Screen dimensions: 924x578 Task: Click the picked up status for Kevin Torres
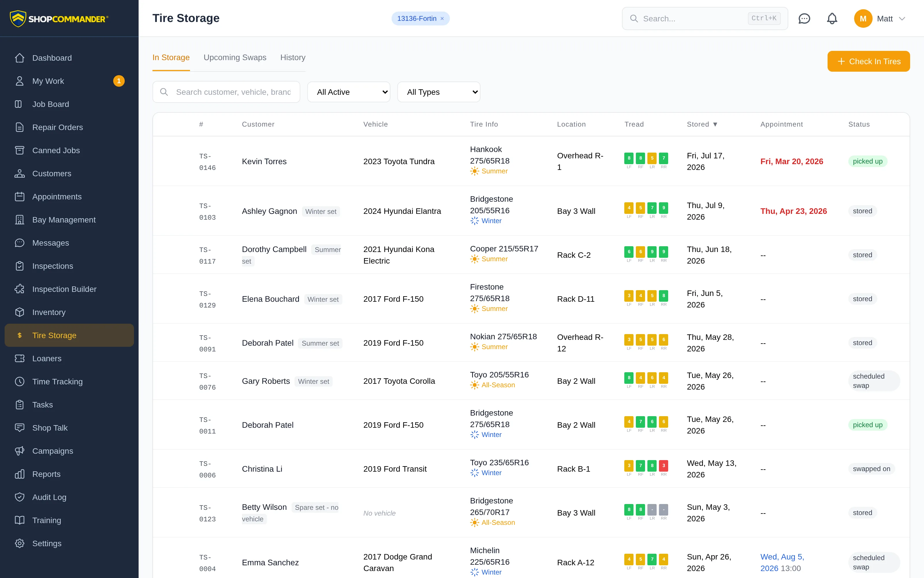click(867, 161)
